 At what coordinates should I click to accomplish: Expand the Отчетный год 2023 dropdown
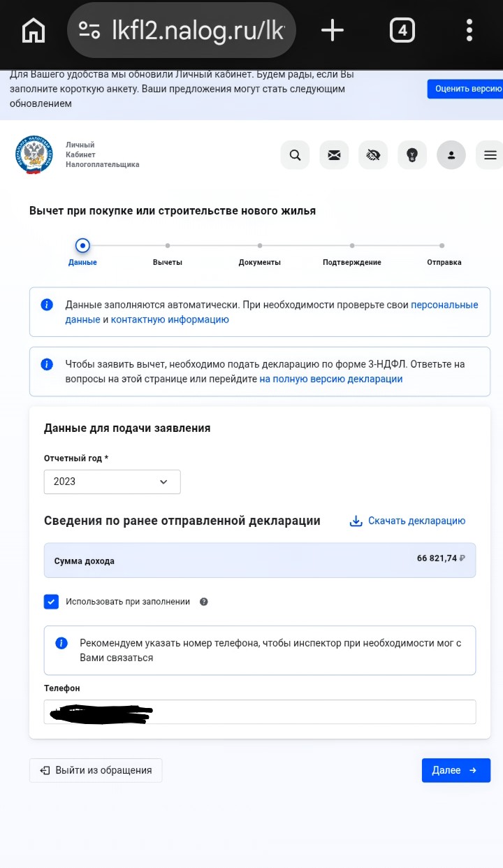[112, 482]
